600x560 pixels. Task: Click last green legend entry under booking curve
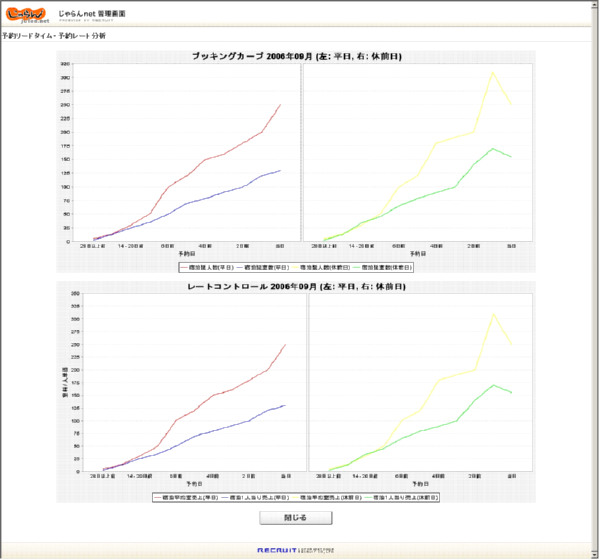point(385,267)
